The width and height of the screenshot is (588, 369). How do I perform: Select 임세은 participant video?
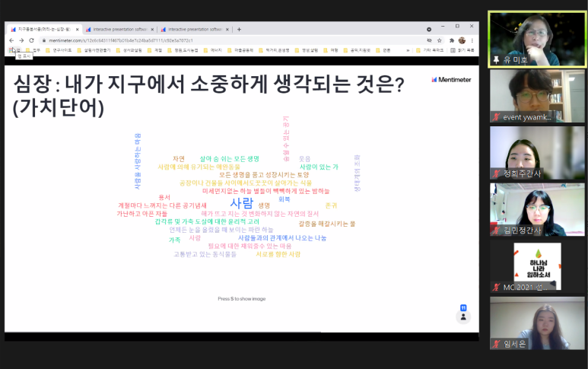coord(537,323)
